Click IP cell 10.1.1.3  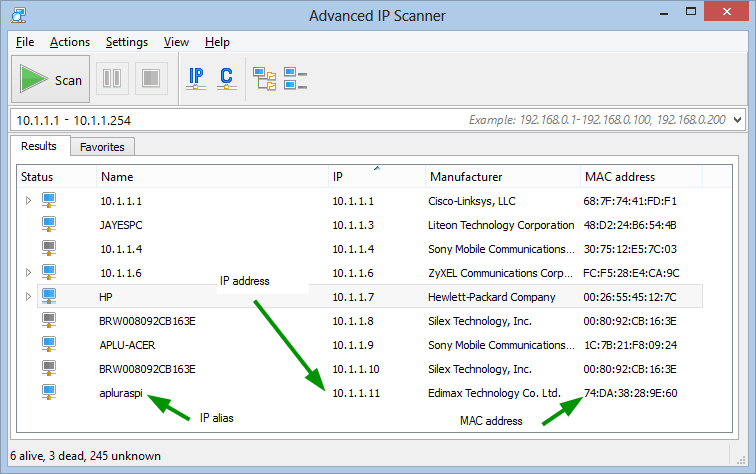click(353, 225)
